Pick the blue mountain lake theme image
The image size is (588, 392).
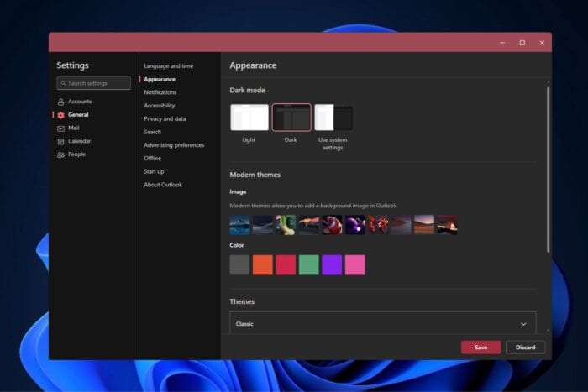tap(239, 225)
